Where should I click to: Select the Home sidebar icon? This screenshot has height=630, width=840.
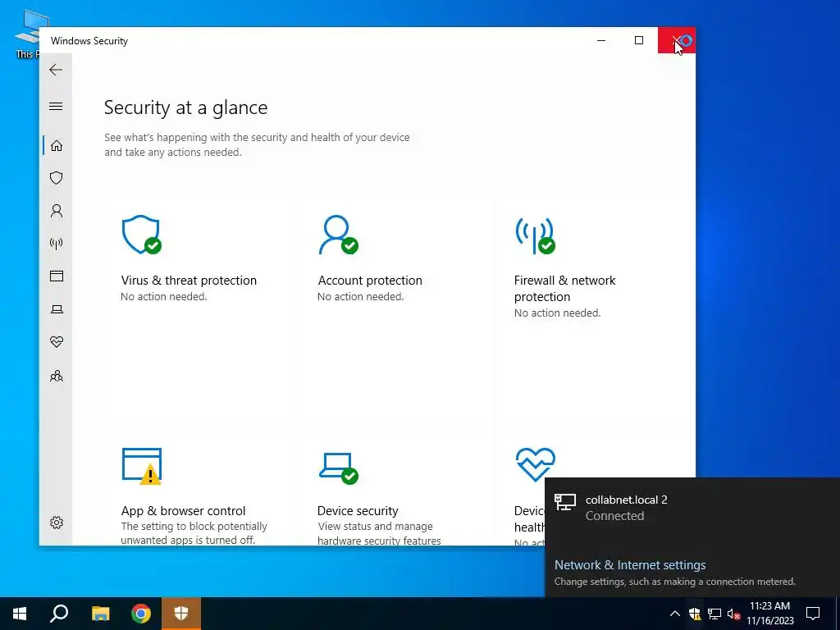point(57,146)
